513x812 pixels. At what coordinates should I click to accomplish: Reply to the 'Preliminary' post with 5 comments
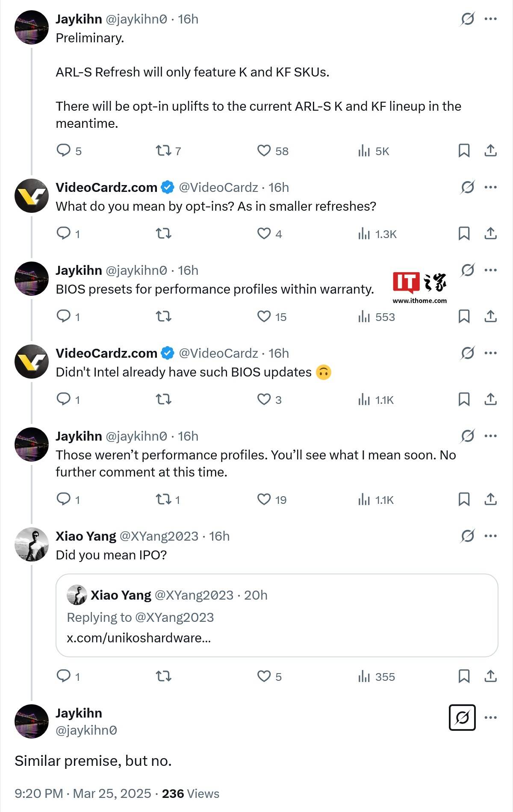(x=64, y=150)
